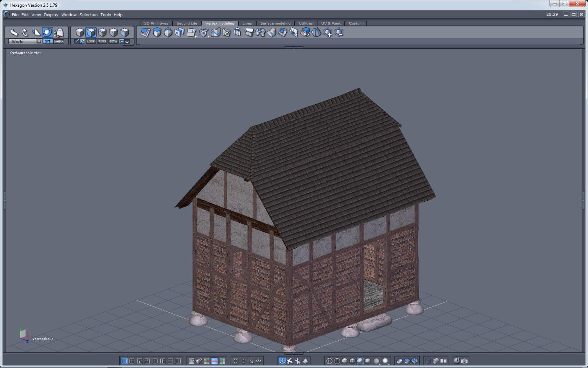Click the spiky tool icon with plus sign

click(x=328, y=33)
